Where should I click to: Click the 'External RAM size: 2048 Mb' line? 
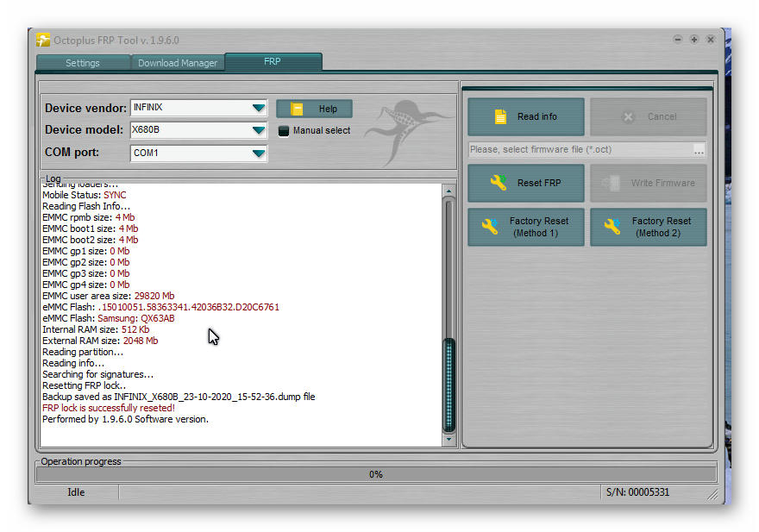point(100,341)
